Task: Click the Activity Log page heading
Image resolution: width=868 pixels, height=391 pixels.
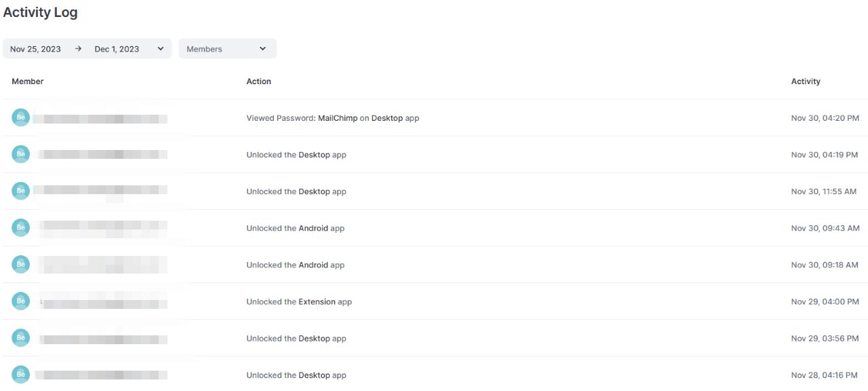Action: (41, 12)
